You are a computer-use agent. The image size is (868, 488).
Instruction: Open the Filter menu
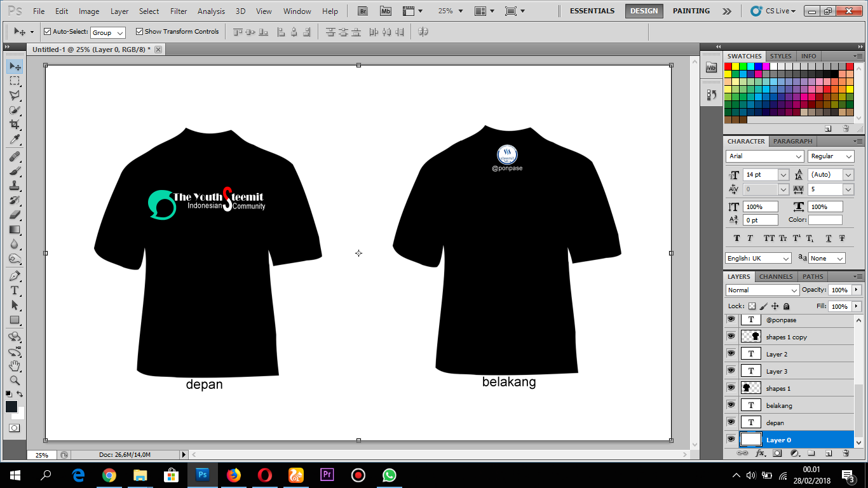(x=179, y=11)
